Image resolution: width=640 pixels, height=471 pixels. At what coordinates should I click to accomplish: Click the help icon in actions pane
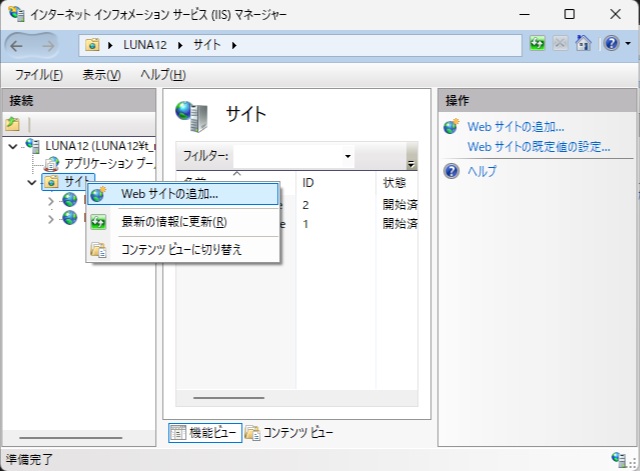[451, 171]
